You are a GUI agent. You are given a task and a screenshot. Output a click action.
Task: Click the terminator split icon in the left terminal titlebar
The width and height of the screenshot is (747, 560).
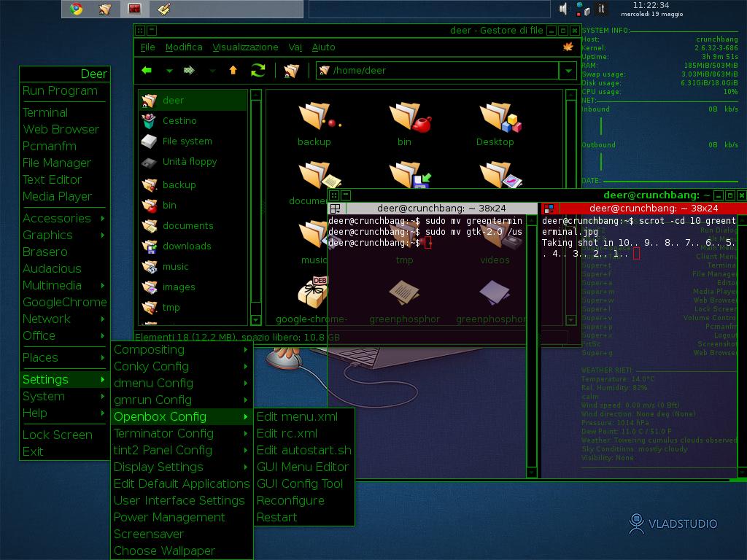pos(336,209)
